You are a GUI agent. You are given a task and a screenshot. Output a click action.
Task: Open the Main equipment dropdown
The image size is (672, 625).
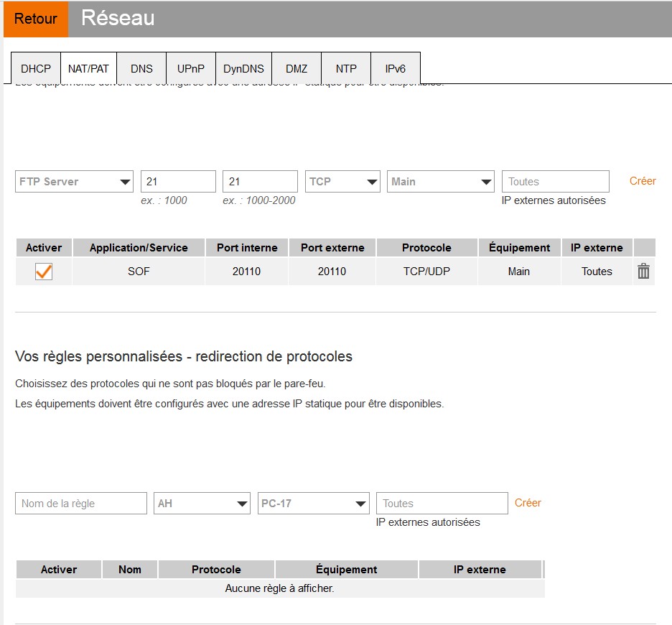(440, 182)
